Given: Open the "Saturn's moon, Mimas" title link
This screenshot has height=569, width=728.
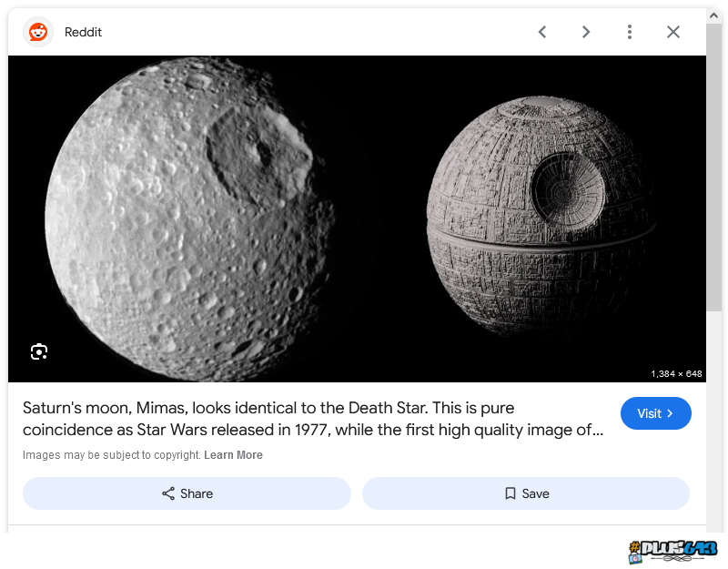Looking at the screenshot, I should pyautogui.click(x=313, y=419).
